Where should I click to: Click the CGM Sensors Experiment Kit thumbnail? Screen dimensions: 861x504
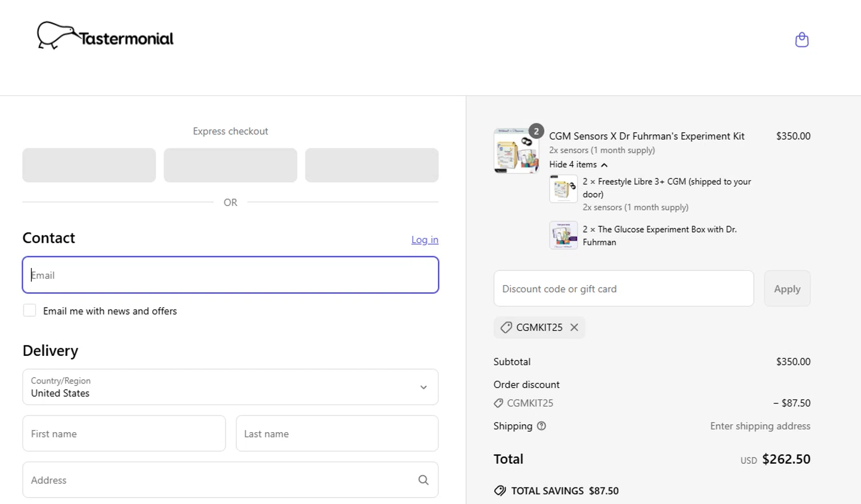coord(517,150)
